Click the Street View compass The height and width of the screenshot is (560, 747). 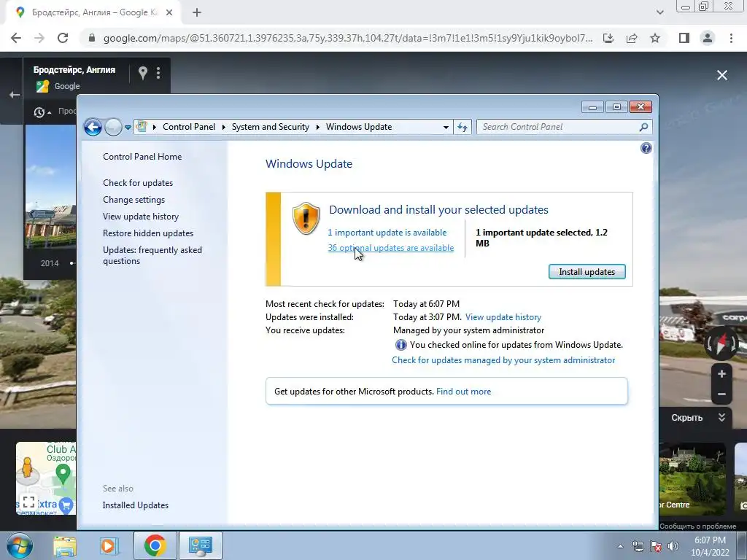click(721, 343)
